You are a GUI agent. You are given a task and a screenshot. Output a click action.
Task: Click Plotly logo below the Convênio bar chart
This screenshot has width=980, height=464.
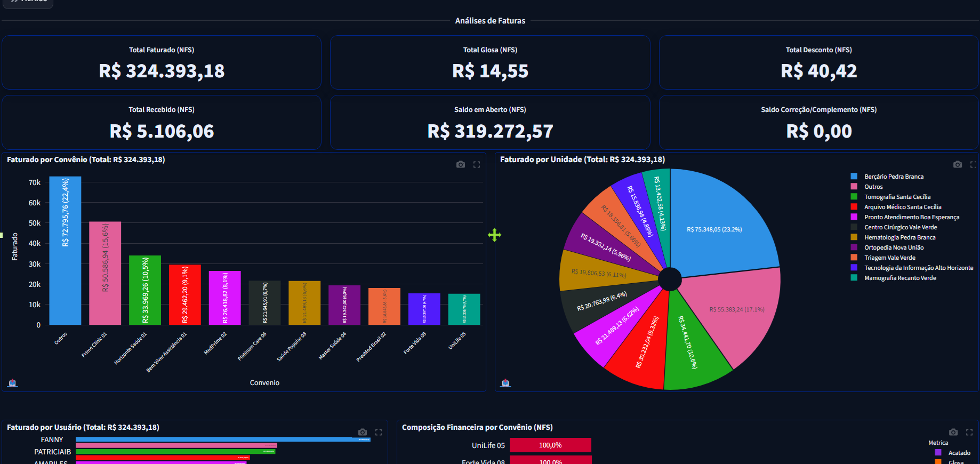(13, 383)
